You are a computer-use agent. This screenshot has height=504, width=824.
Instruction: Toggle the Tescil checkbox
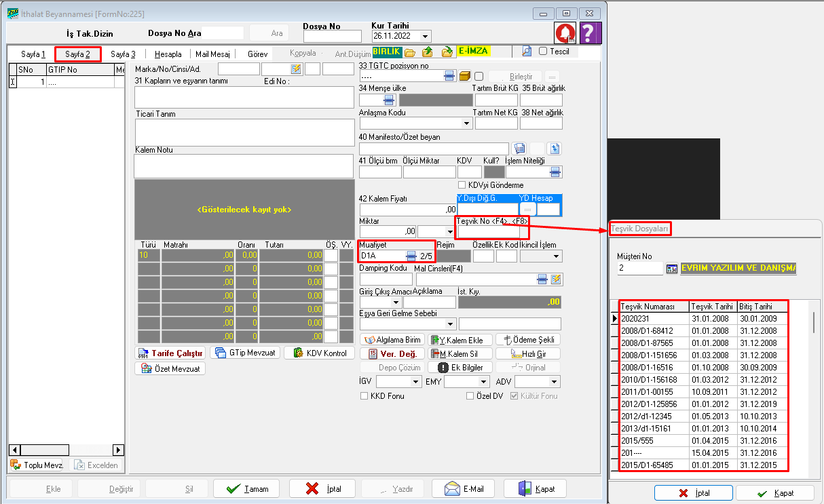[542, 51]
